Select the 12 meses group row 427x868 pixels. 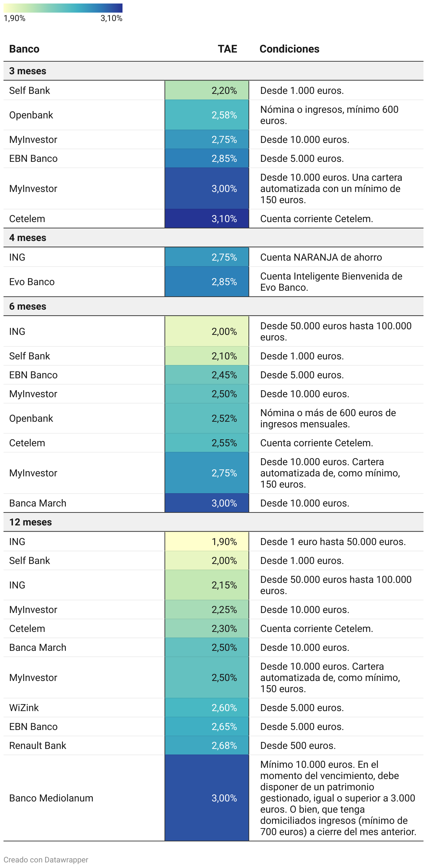click(213, 522)
